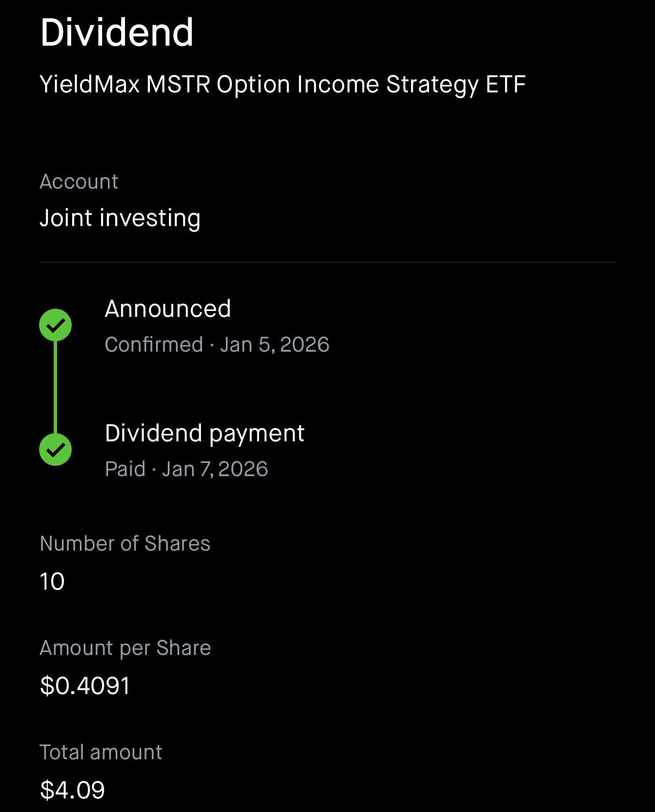Tap the Dividend page title
This screenshot has height=812, width=655.
117,33
